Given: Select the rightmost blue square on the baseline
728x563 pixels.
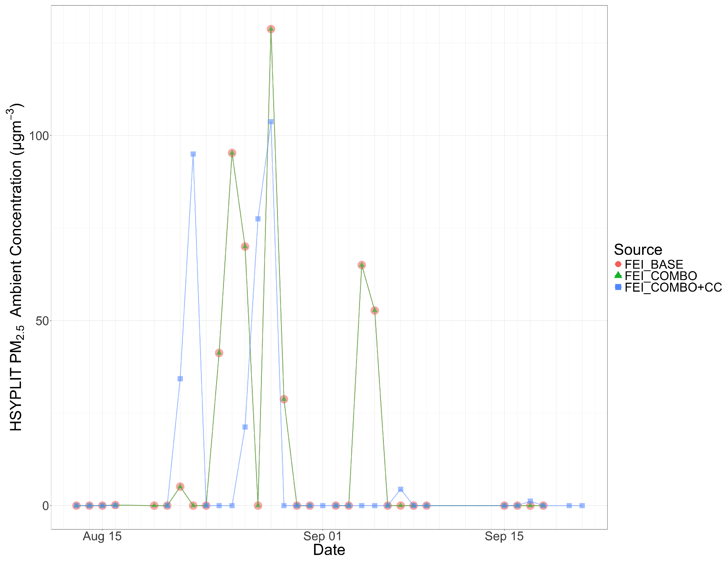Looking at the screenshot, I should [x=582, y=506].
